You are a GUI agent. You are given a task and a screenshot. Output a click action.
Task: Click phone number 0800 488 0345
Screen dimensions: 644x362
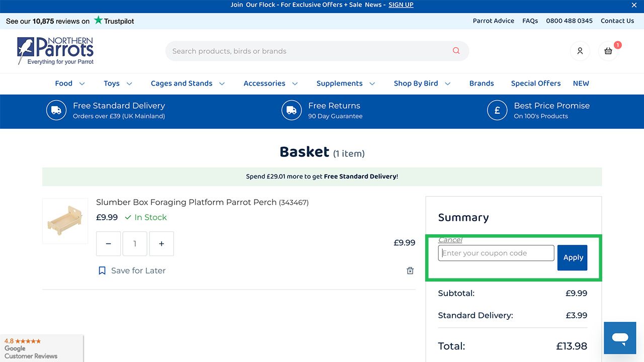[x=569, y=21]
